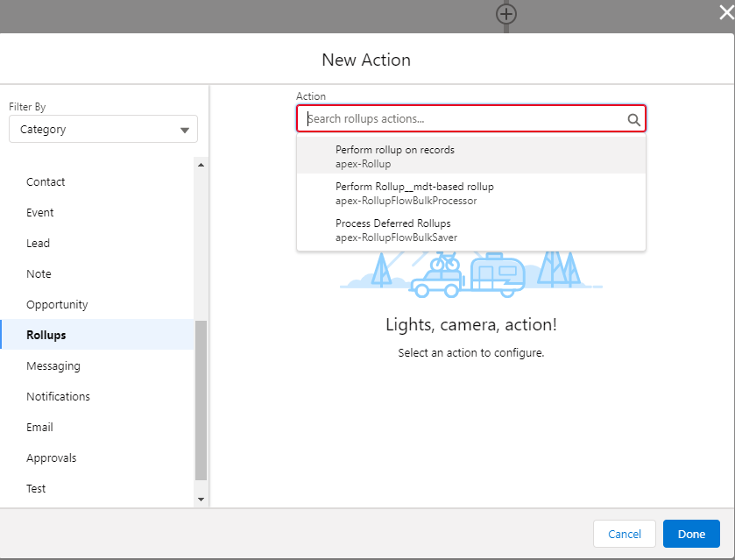Click the search magnifying glass icon
The width and height of the screenshot is (735, 560).
tap(633, 118)
